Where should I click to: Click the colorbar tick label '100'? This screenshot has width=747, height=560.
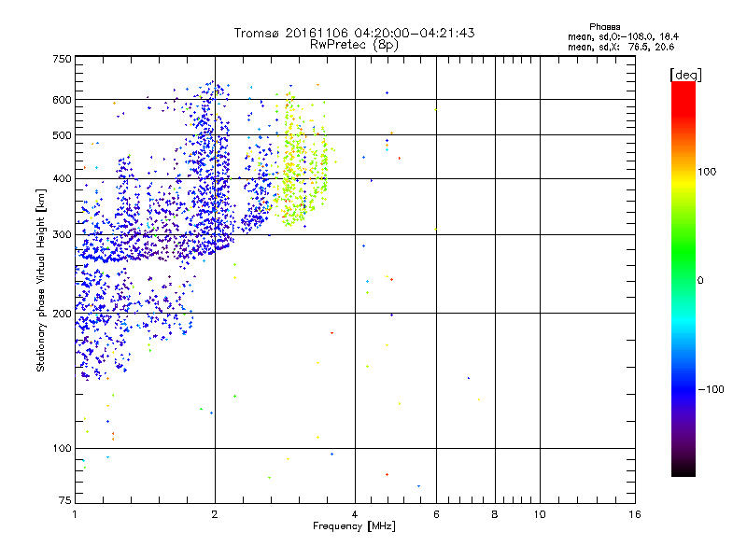coord(707,172)
